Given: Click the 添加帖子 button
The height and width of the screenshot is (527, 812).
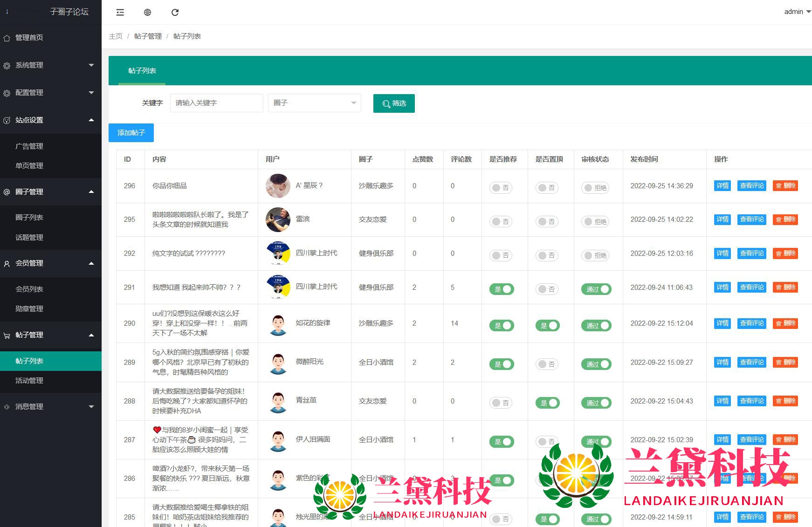Looking at the screenshot, I should click(131, 133).
